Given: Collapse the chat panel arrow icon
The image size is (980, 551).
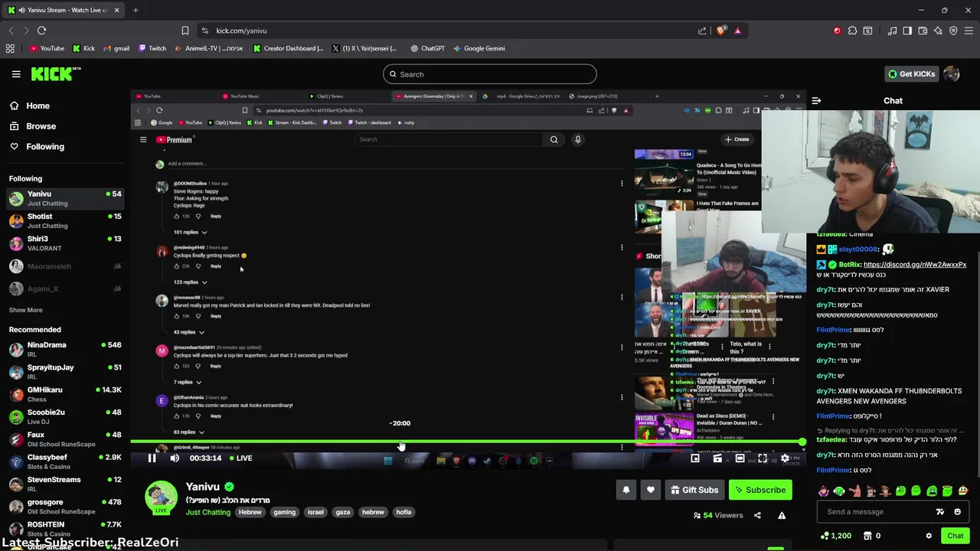Looking at the screenshot, I should (x=816, y=100).
